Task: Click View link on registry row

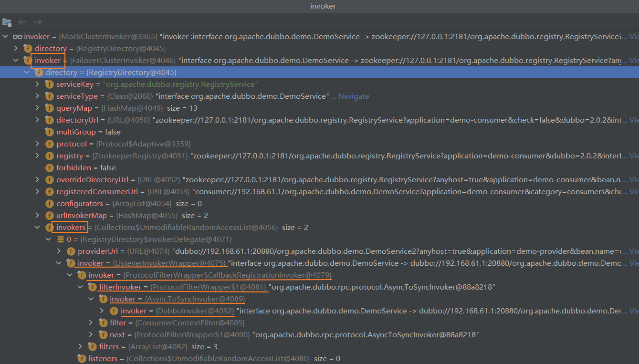Action: click(x=634, y=156)
